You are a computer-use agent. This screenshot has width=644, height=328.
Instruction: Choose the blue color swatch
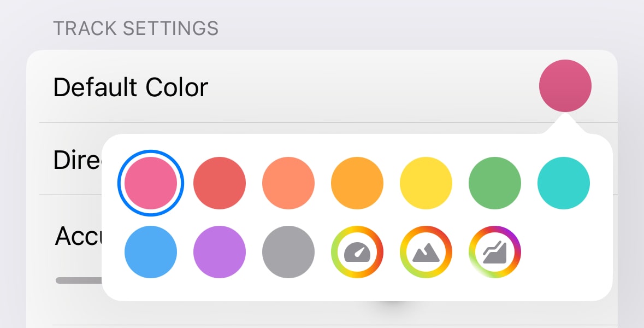click(151, 252)
